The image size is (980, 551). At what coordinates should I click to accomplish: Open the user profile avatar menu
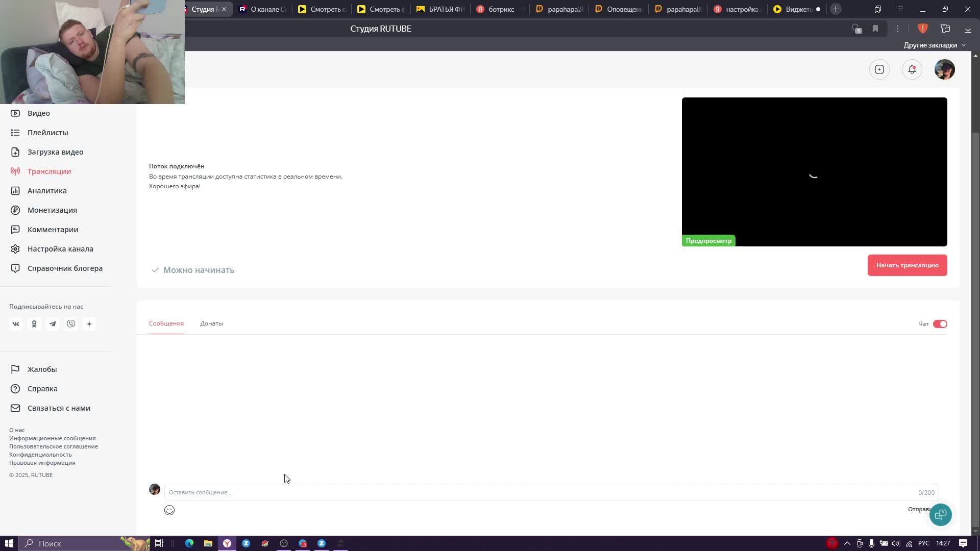point(944,69)
